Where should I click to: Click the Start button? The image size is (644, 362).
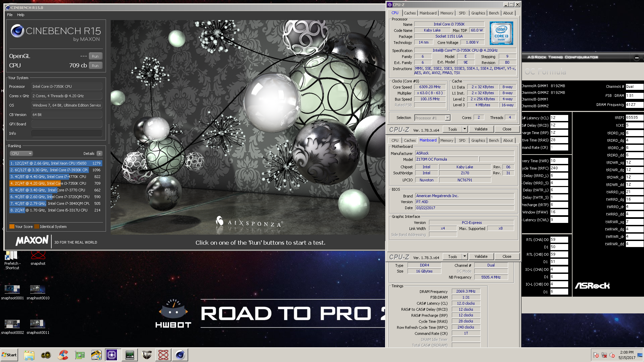point(9,355)
